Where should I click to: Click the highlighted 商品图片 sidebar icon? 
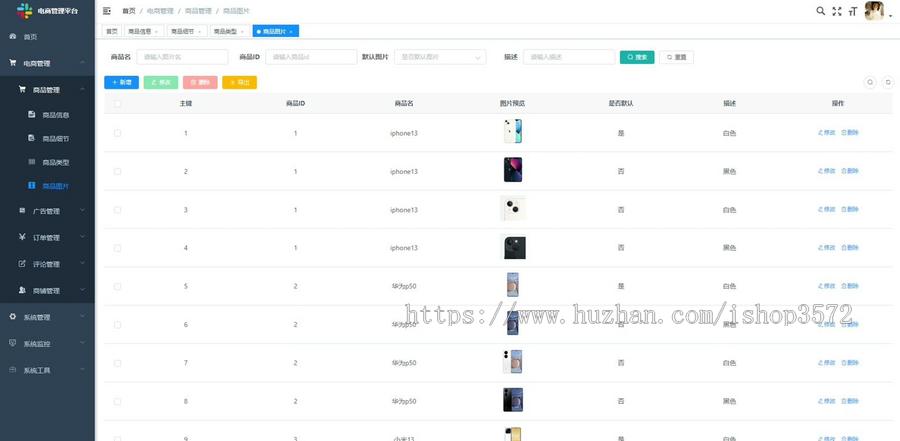tap(32, 185)
